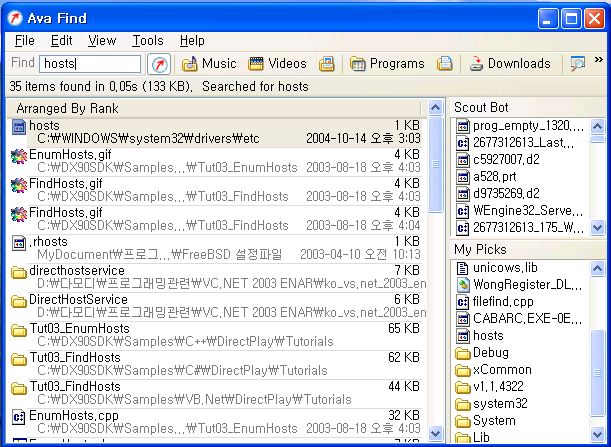Select WEngine32_Serve file in Scout Bot

point(520,210)
